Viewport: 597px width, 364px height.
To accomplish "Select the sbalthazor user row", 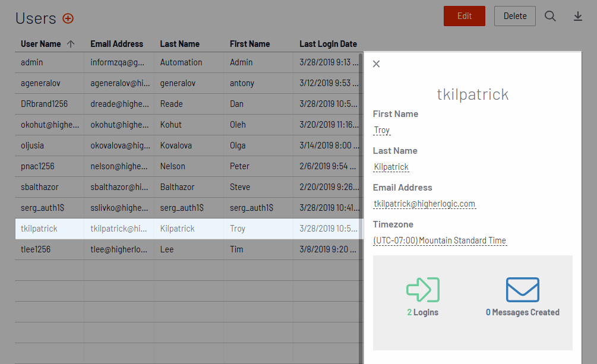I will click(189, 187).
